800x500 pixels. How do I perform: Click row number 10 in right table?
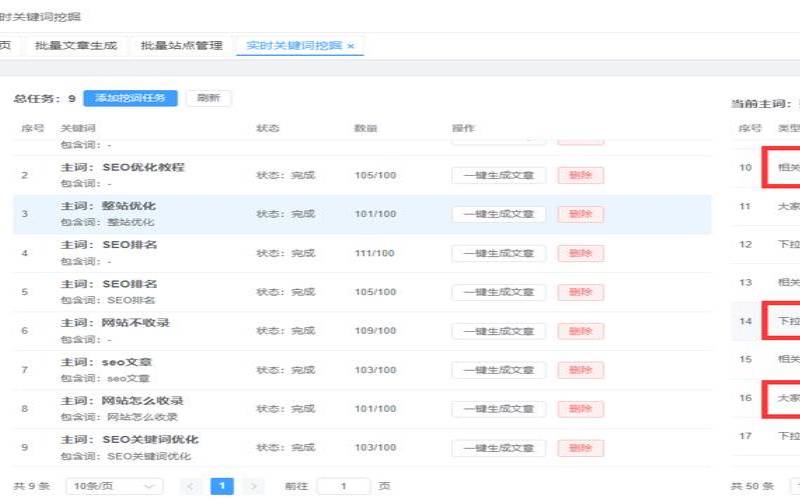pyautogui.click(x=745, y=167)
